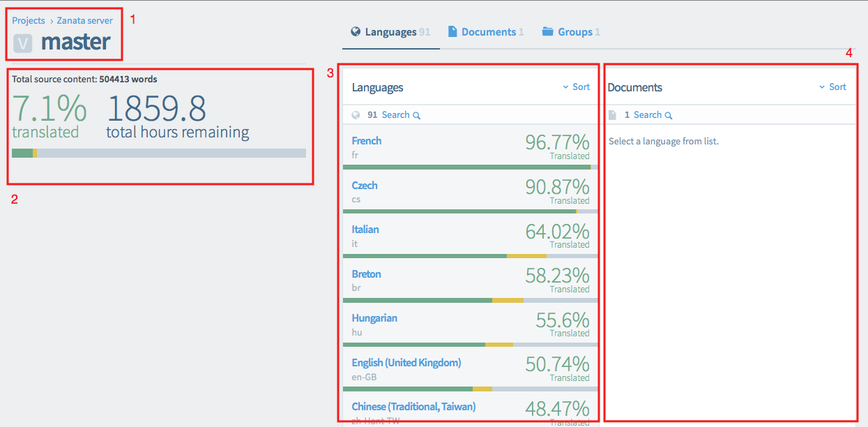Select the French language row
This screenshot has width=868, height=427.
pos(471,147)
